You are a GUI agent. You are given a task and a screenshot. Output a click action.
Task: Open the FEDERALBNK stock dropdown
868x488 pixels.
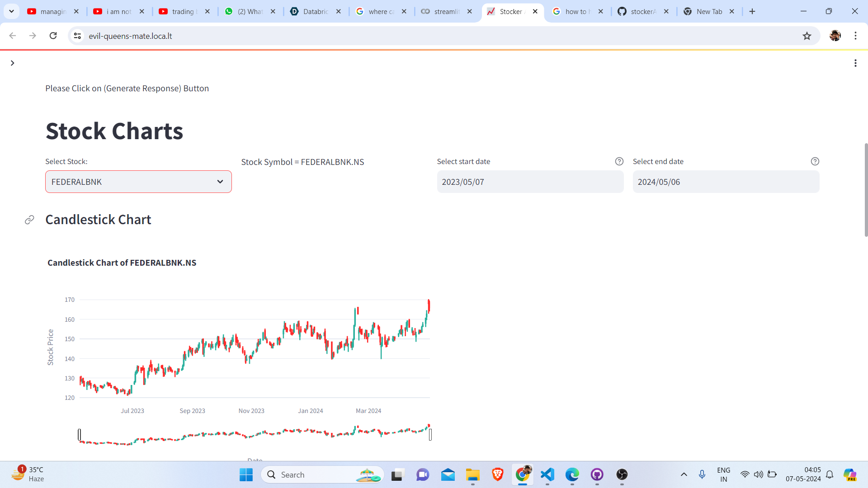tap(138, 182)
